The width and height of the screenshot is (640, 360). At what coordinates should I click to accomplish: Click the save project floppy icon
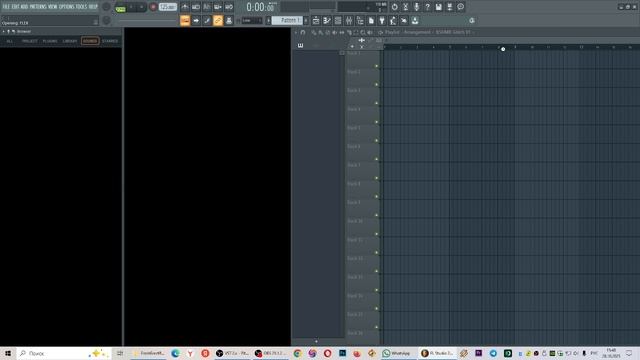click(x=438, y=7)
